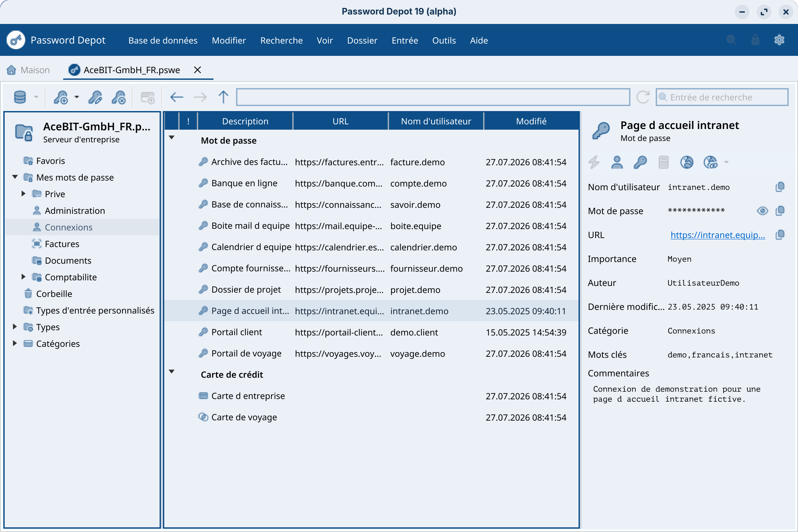Open the Dossier menu

[x=362, y=40]
